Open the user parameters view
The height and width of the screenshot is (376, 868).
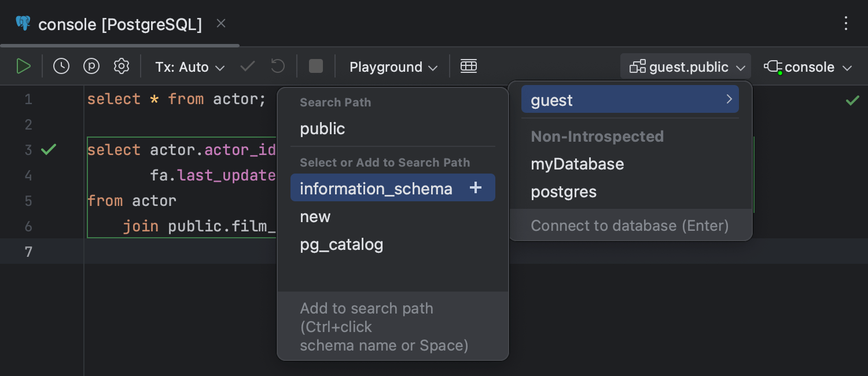91,66
